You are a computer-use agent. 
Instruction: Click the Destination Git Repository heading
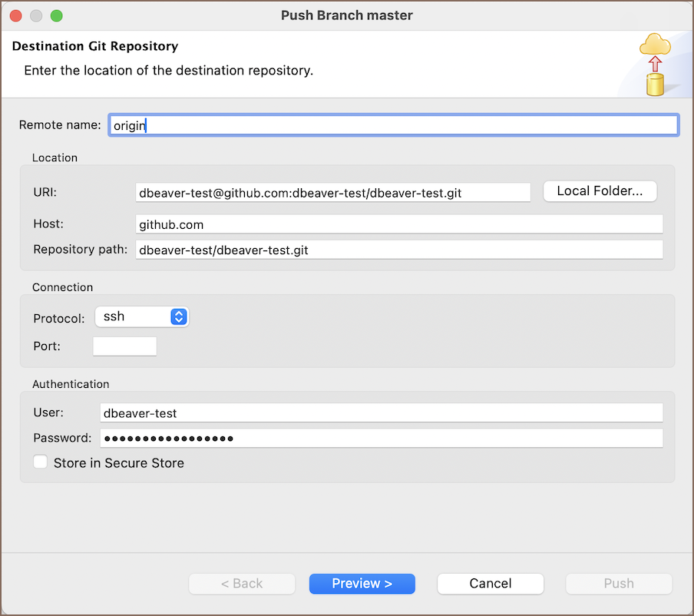[95, 46]
